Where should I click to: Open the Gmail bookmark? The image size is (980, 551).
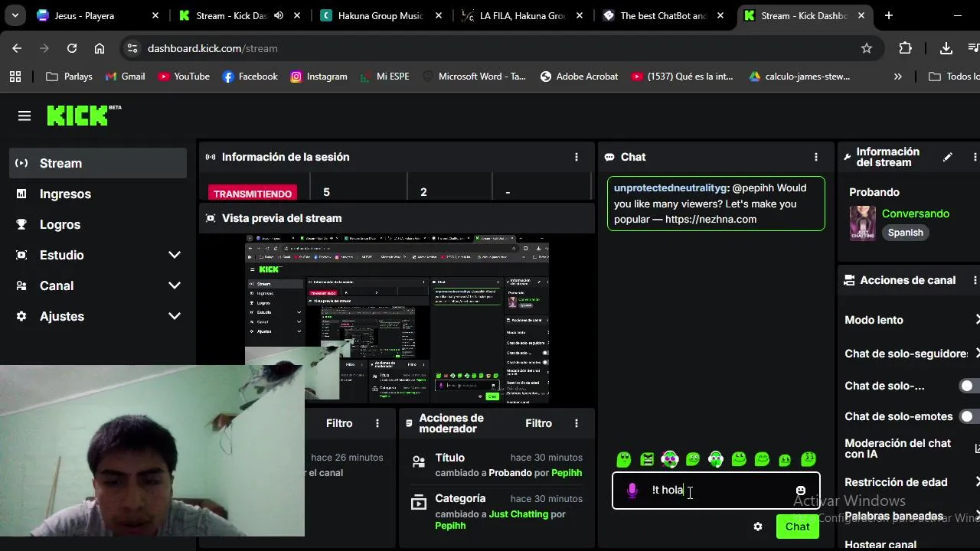pos(125,77)
